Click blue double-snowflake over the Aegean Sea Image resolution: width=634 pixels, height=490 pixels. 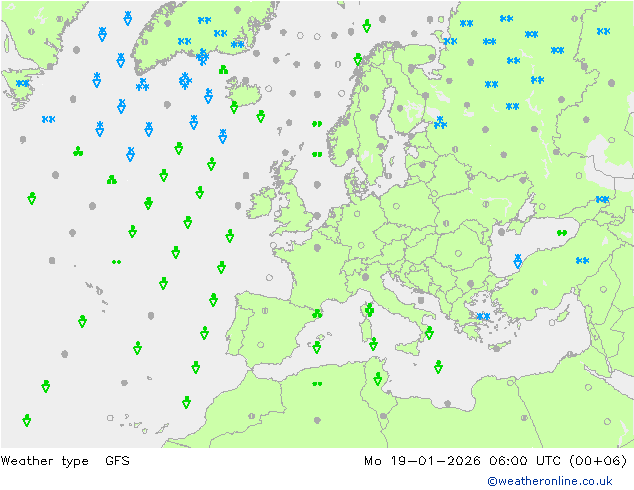pyautogui.click(x=483, y=316)
